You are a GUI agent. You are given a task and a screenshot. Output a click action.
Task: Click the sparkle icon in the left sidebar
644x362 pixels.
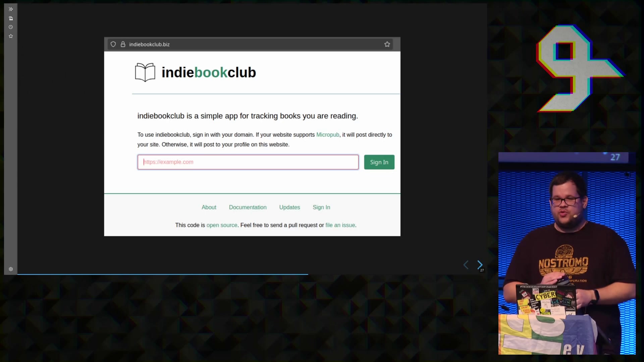click(11, 9)
